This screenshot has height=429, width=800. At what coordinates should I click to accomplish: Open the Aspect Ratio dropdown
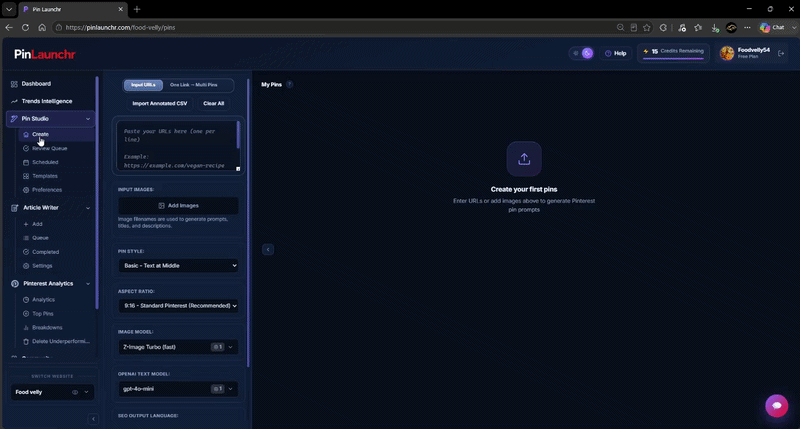pyautogui.click(x=178, y=306)
